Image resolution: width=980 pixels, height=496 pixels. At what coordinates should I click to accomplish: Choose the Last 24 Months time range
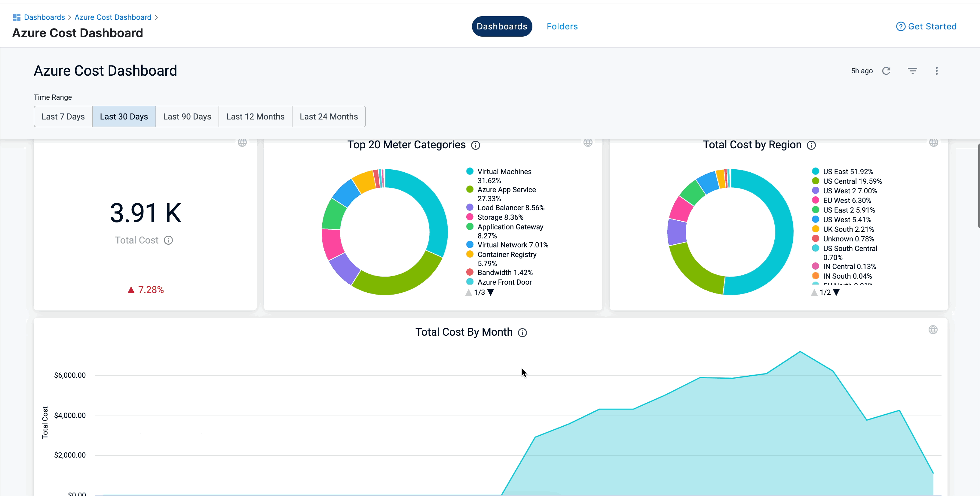coord(329,117)
